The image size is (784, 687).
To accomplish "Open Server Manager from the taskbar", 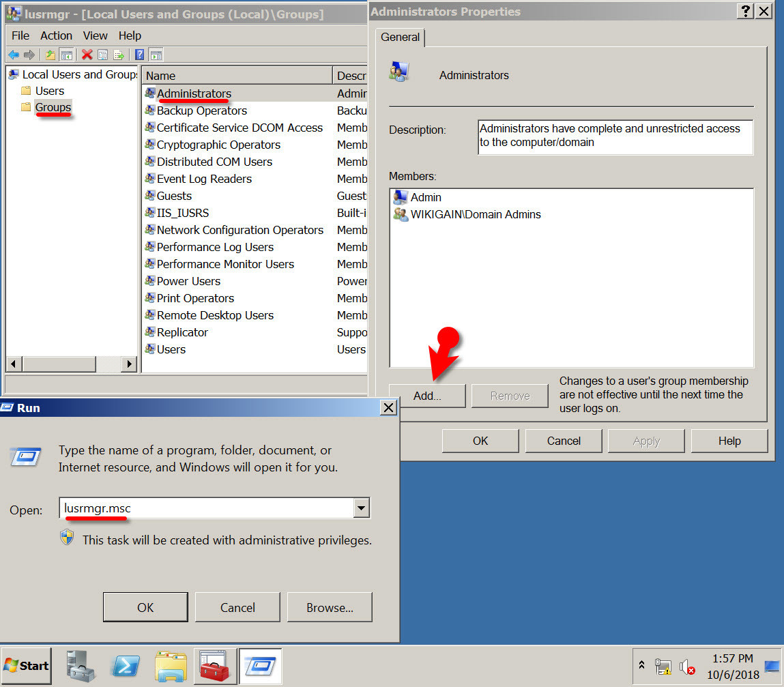I will 80,666.
